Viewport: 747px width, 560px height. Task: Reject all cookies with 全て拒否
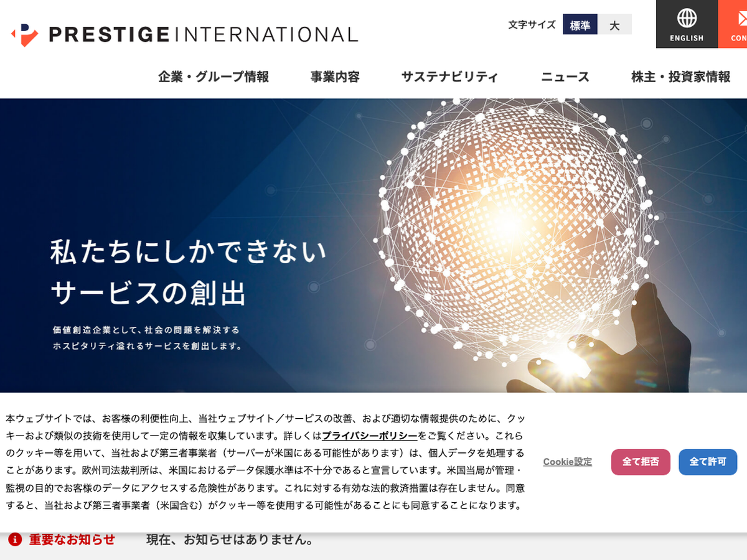tap(641, 462)
